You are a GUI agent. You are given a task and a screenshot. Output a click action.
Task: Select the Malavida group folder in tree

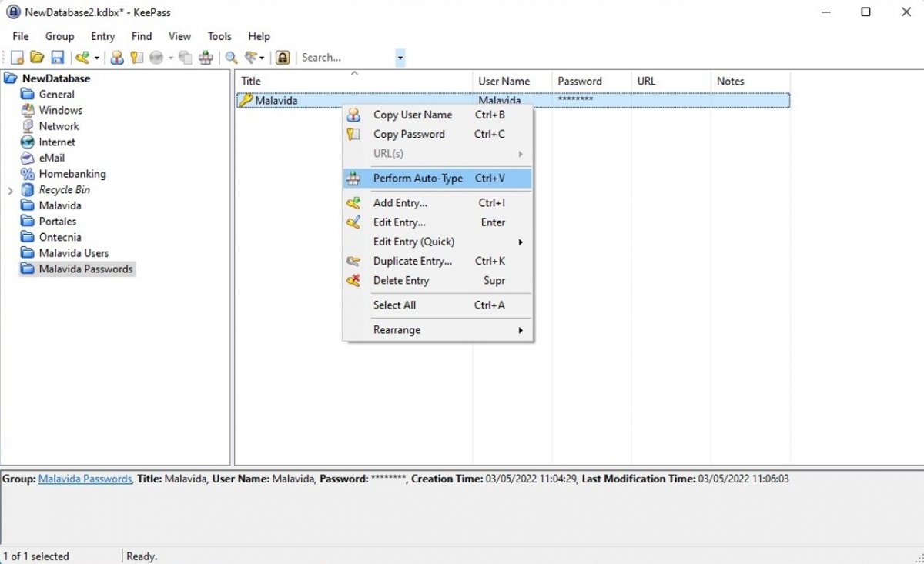(60, 205)
